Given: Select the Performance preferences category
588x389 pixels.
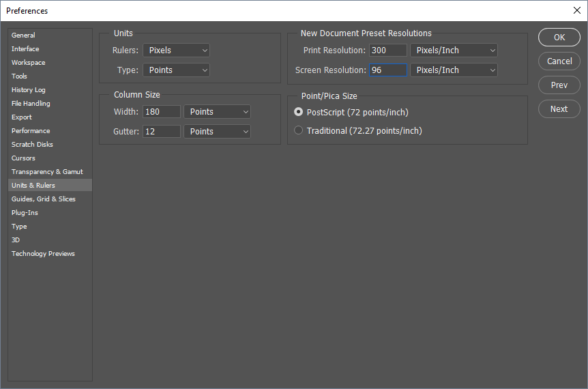Looking at the screenshot, I should tap(31, 131).
